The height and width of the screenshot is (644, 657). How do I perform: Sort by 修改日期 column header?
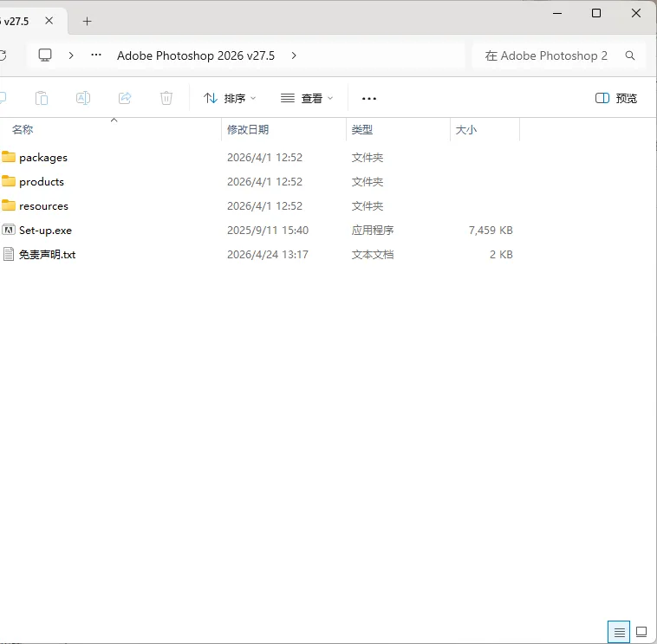pyautogui.click(x=248, y=129)
